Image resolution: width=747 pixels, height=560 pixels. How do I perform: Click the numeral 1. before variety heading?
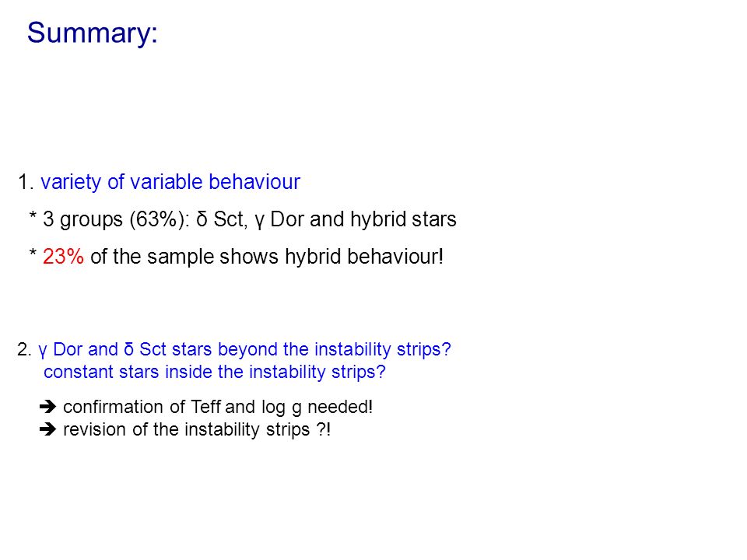pos(25,182)
